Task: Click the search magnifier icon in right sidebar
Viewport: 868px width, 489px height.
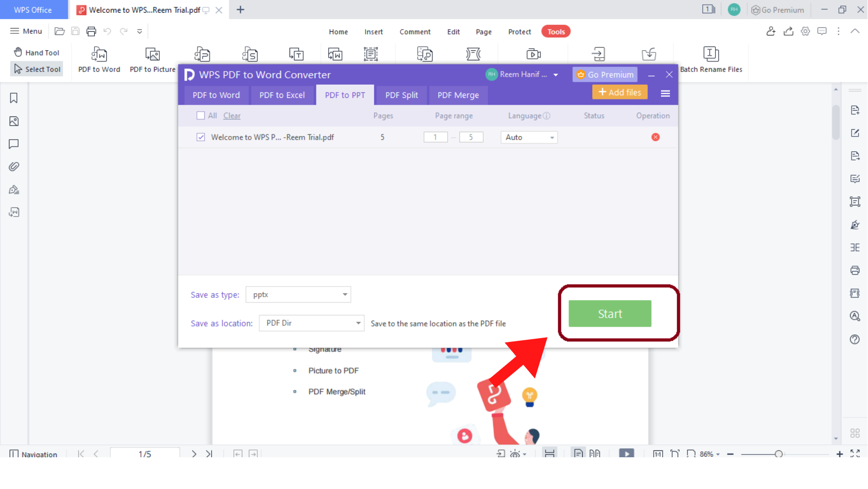Action: tap(855, 316)
